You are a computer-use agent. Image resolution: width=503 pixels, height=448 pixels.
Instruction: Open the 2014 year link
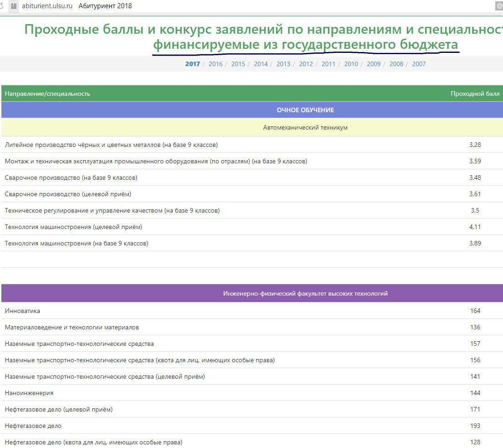[261, 64]
